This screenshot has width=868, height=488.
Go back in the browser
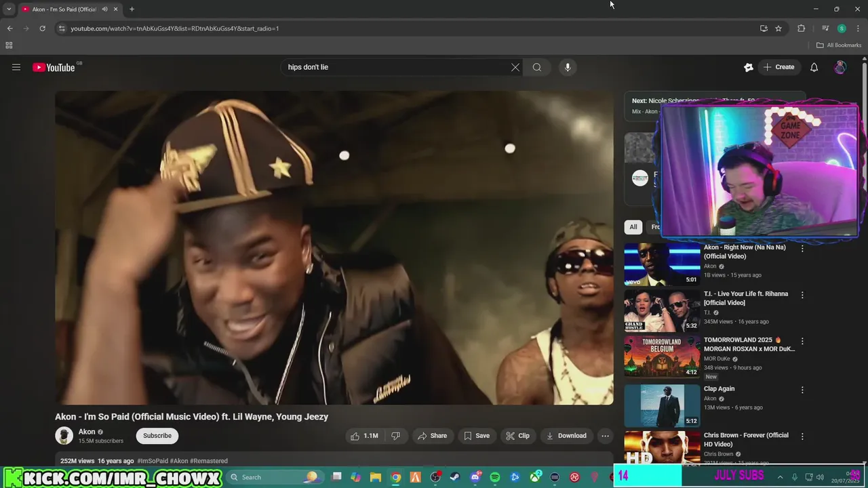tap(9, 28)
